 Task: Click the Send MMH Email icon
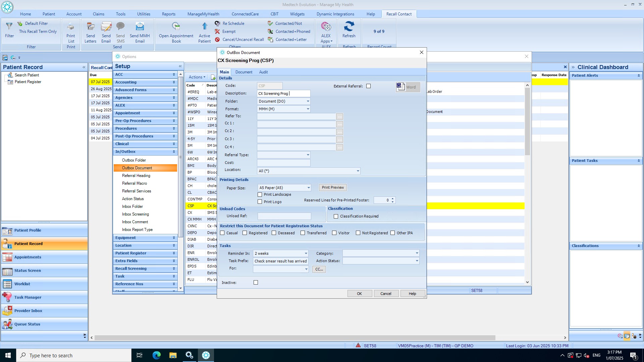pos(140,27)
